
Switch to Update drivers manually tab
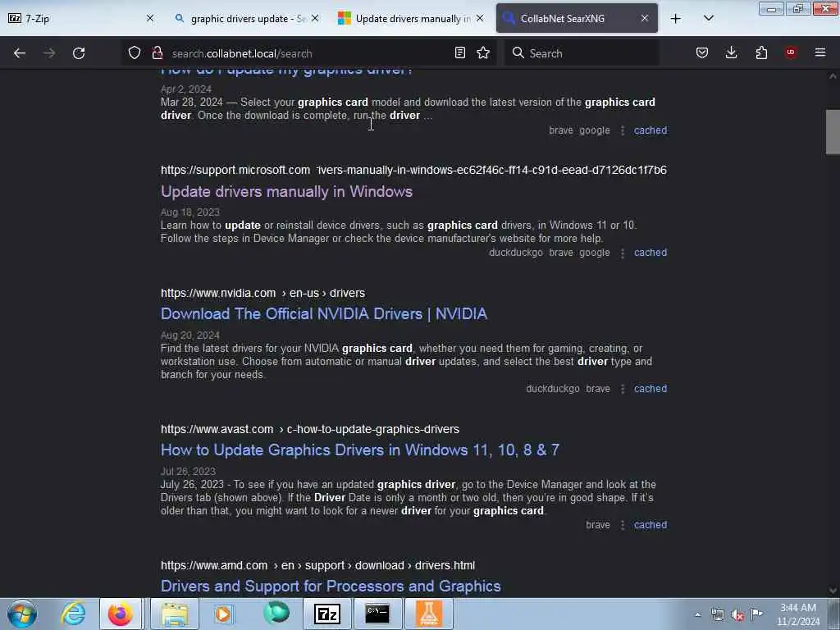[x=412, y=19]
